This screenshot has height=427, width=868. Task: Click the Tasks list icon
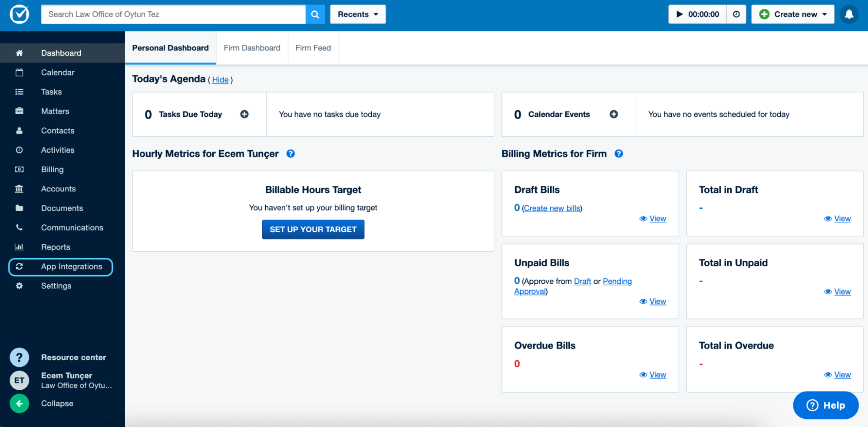pyautogui.click(x=19, y=92)
